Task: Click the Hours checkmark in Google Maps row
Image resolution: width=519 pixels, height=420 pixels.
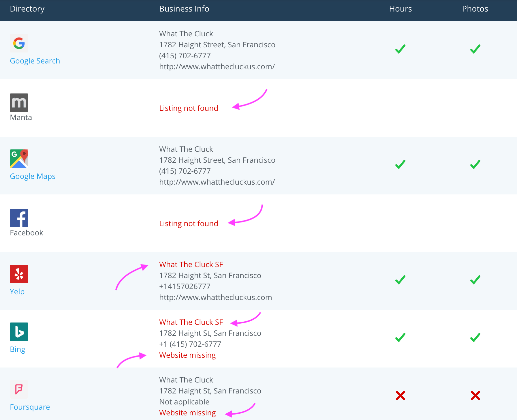Action: (x=400, y=164)
